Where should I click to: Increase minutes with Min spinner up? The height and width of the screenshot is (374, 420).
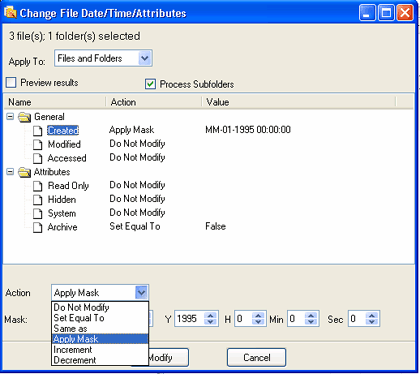[311, 316]
